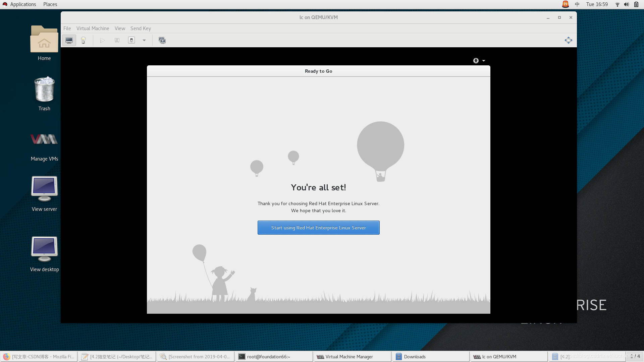Open the clock showing Tue 16:59
Screen dimensions: 644x362
pyautogui.click(x=597, y=4)
